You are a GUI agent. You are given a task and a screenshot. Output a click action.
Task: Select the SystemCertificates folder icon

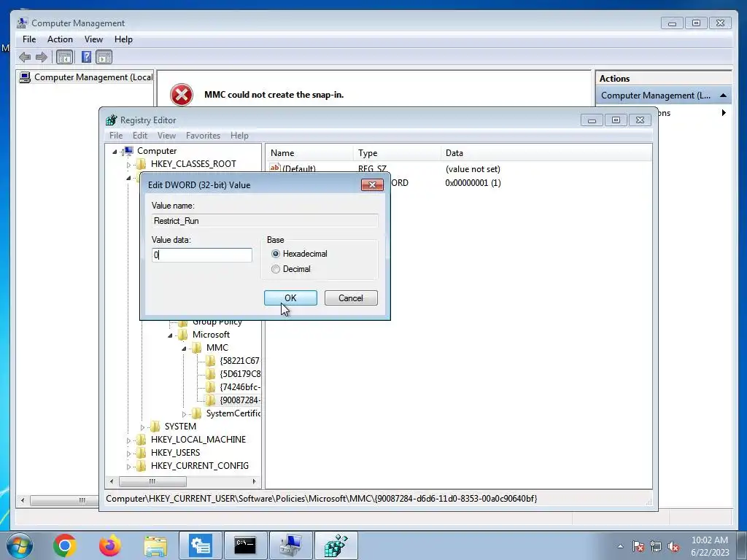point(196,414)
